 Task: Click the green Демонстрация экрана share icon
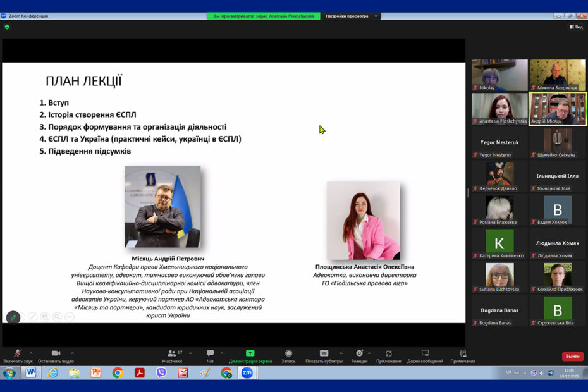pyautogui.click(x=250, y=353)
